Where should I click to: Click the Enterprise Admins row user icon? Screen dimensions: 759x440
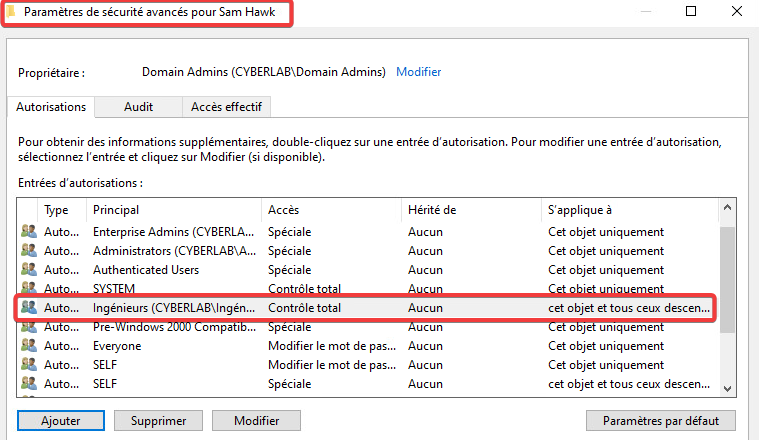point(28,232)
